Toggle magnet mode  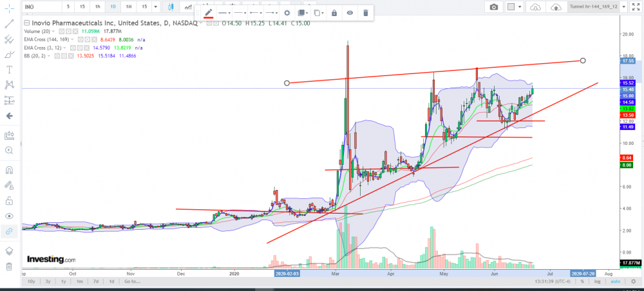[x=8, y=170]
